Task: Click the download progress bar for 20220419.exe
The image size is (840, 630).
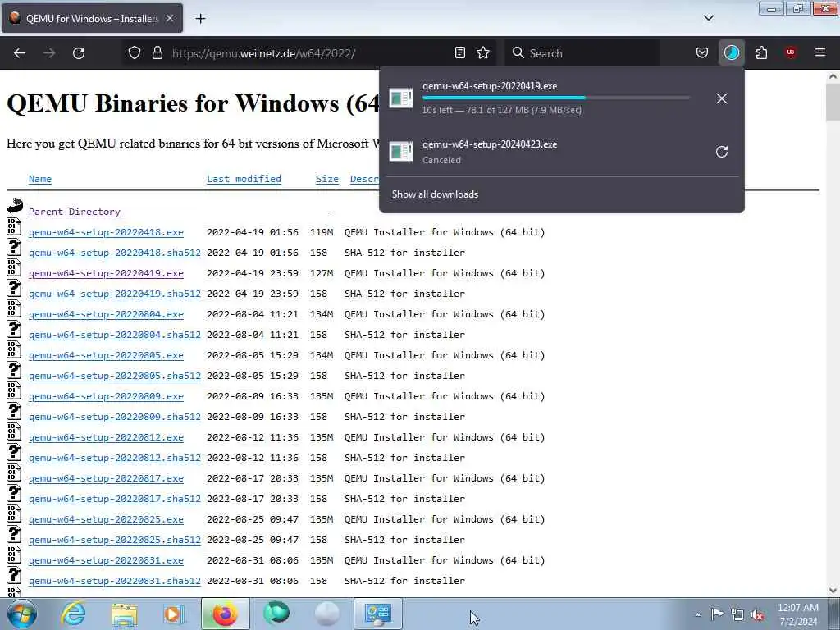Action: (556, 98)
